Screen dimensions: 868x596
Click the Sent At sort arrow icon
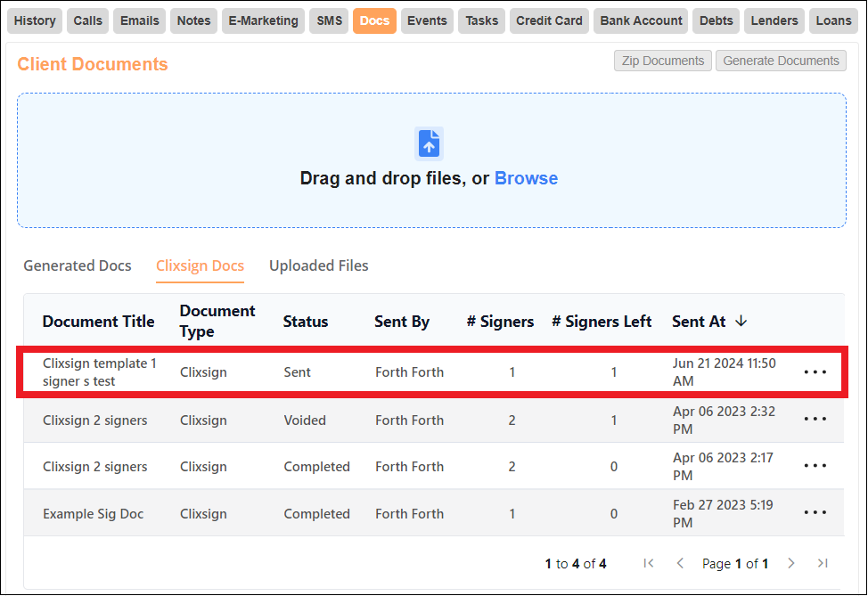(x=741, y=321)
